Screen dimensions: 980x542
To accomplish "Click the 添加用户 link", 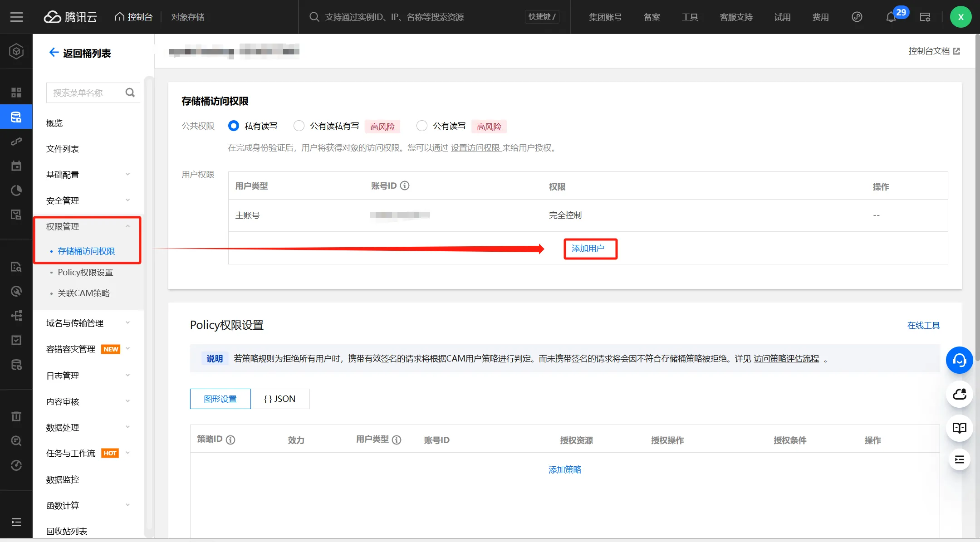I will coord(588,249).
